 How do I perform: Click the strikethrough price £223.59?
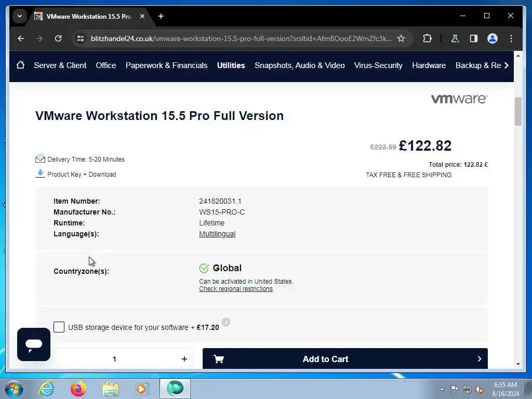(383, 147)
